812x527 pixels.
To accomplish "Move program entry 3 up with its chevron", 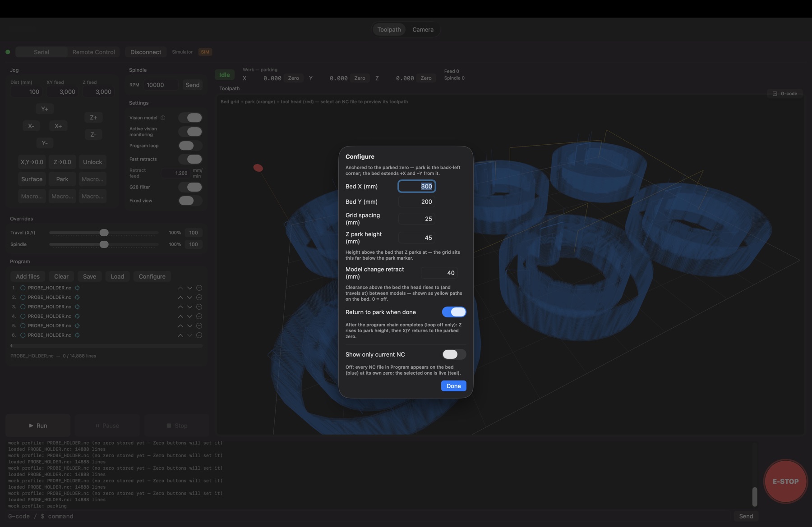I will point(180,307).
